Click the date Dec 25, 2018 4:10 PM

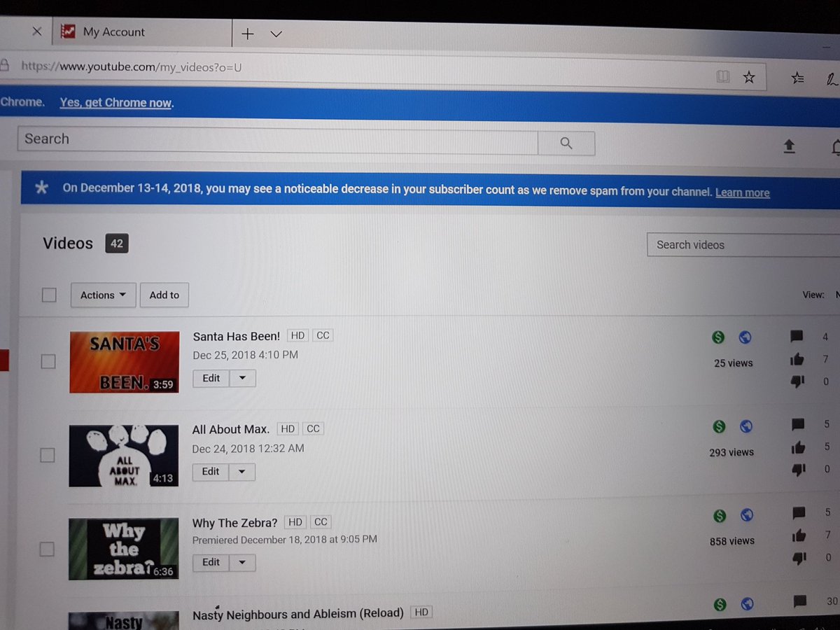(x=246, y=355)
